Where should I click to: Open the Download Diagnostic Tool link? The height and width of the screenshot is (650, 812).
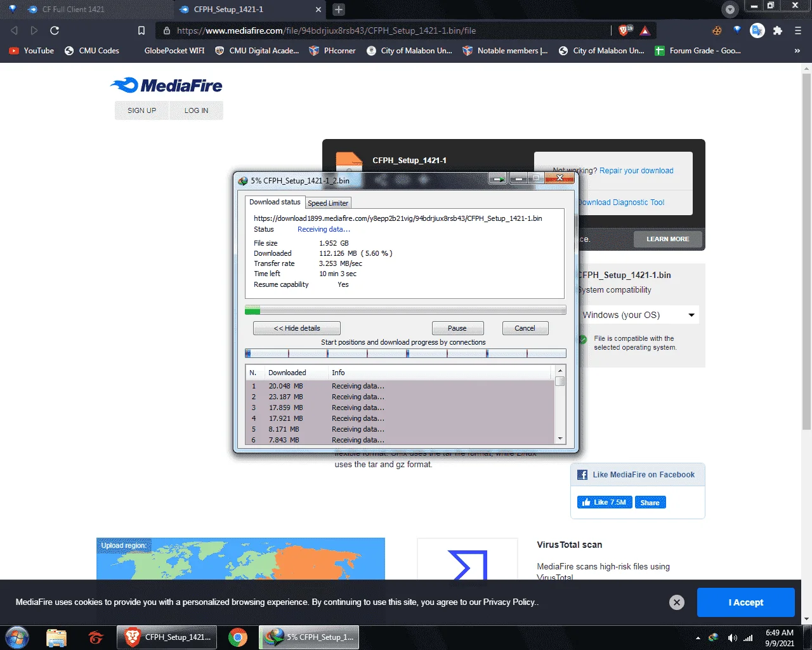622,202
